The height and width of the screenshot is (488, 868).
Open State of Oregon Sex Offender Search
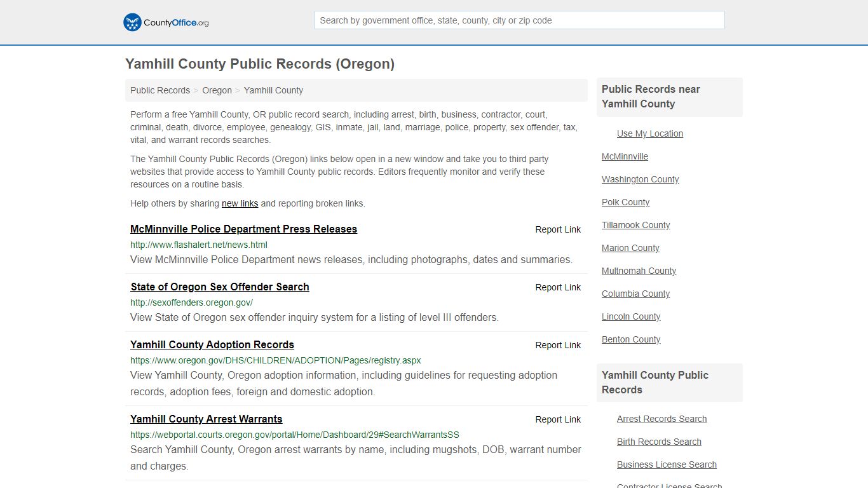(220, 287)
